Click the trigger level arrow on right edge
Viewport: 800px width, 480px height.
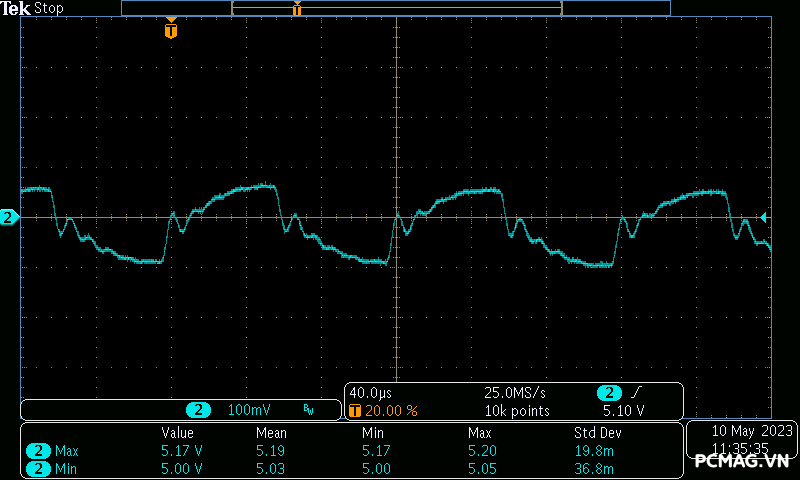pos(764,217)
